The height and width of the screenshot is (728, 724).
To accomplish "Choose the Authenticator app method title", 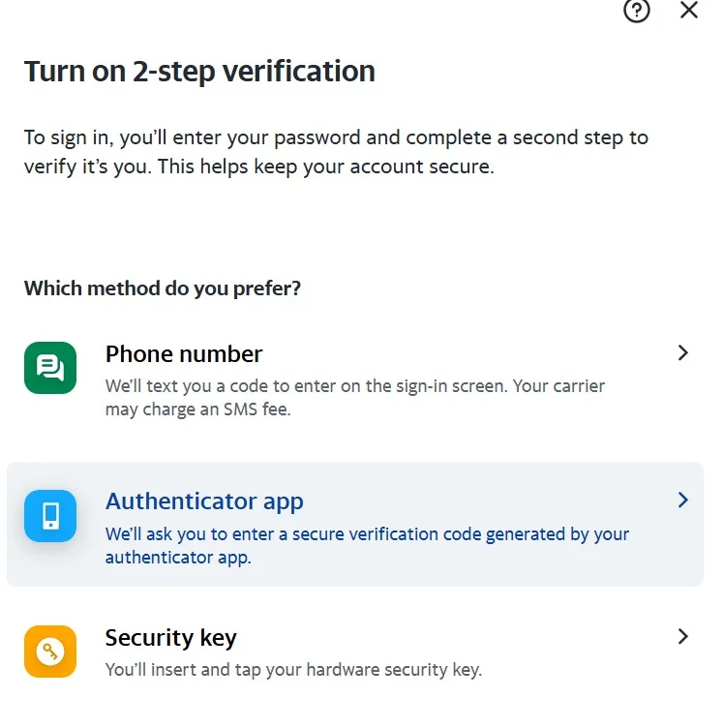I will (204, 501).
